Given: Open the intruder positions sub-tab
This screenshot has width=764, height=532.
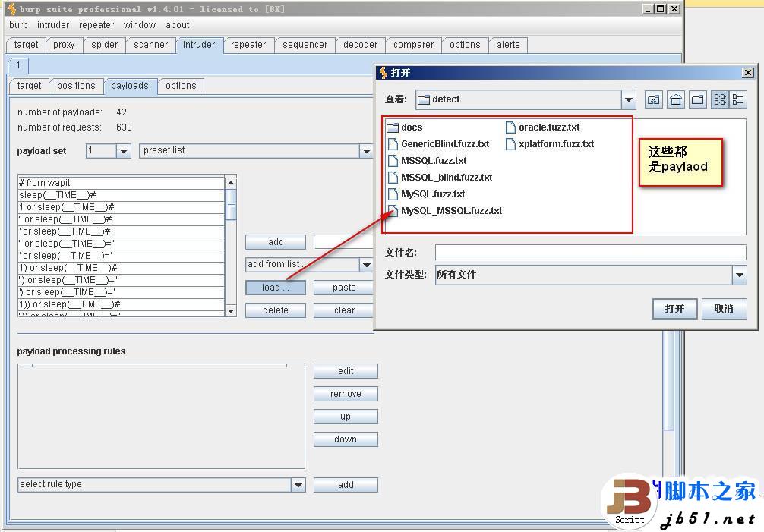Looking at the screenshot, I should 76,86.
